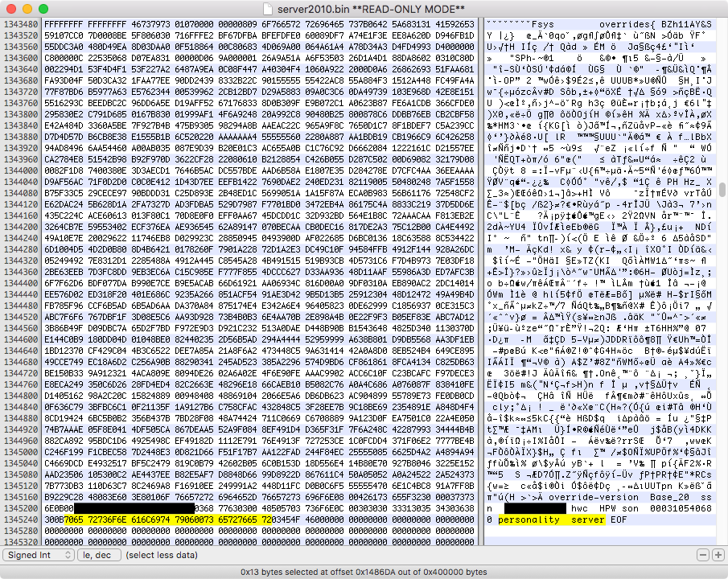Add data inspector row with plus button
The image size is (728, 579).
(718, 555)
